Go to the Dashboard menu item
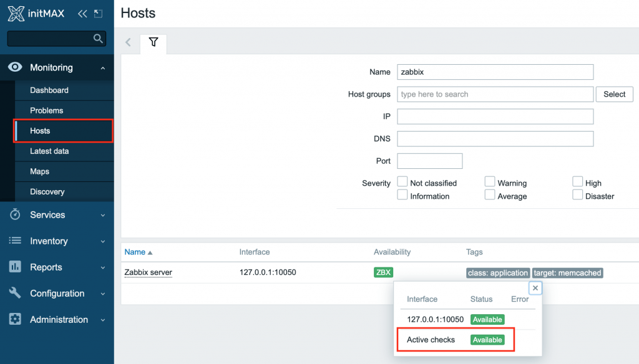 [49, 90]
